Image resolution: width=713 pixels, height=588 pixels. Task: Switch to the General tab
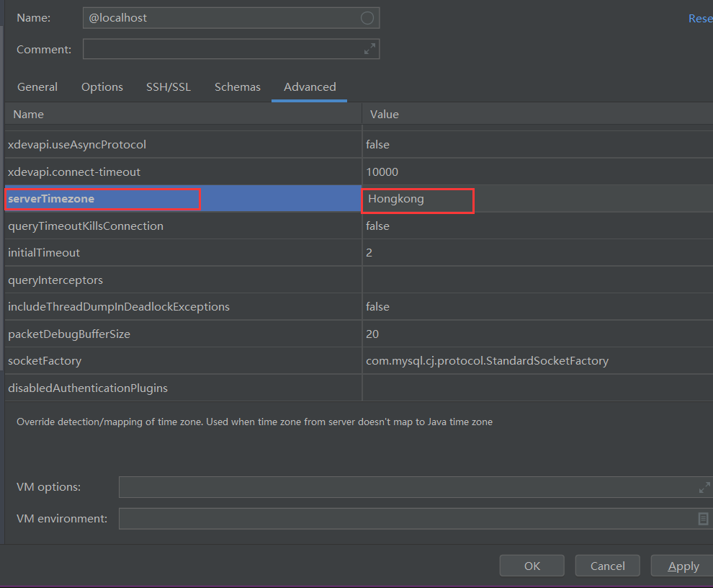37,86
